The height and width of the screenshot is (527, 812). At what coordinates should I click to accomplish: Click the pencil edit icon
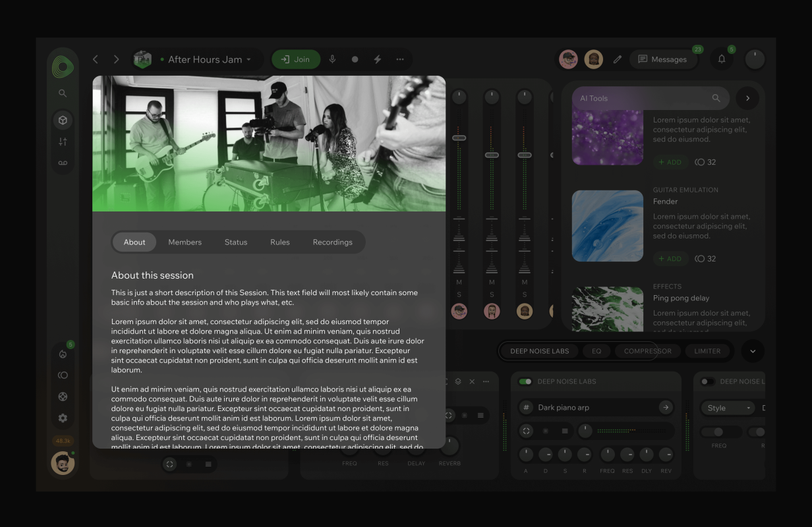click(x=618, y=59)
